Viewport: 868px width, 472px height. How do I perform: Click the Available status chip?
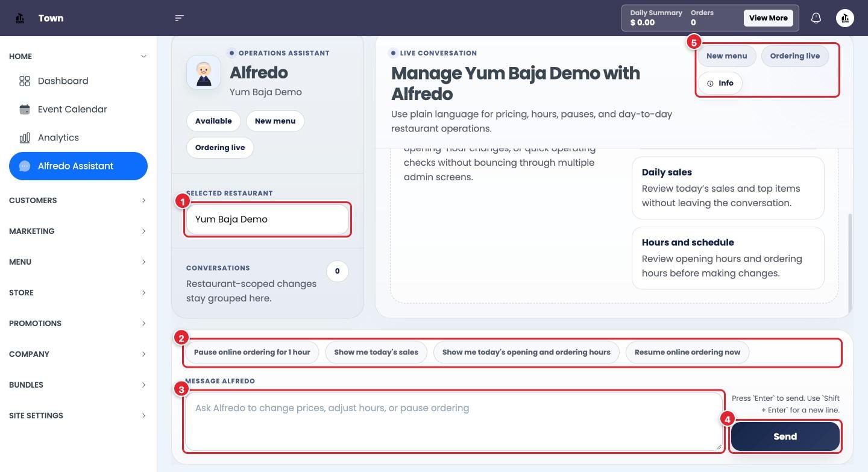pos(213,121)
